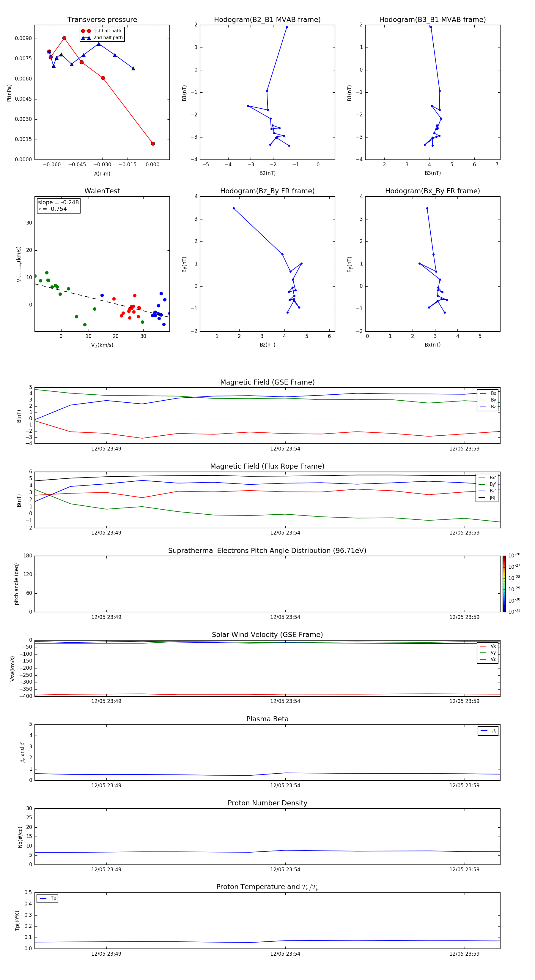This screenshot has width=535, height=980.
Task: Click the 'r = -0.754' annotation
Action: pyautogui.click(x=53, y=209)
